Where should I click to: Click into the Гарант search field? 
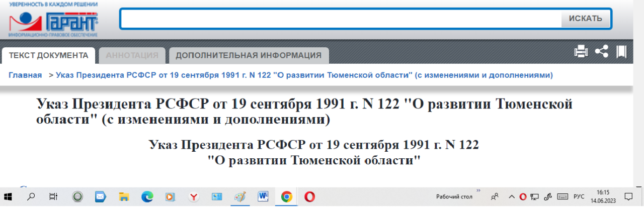click(340, 19)
